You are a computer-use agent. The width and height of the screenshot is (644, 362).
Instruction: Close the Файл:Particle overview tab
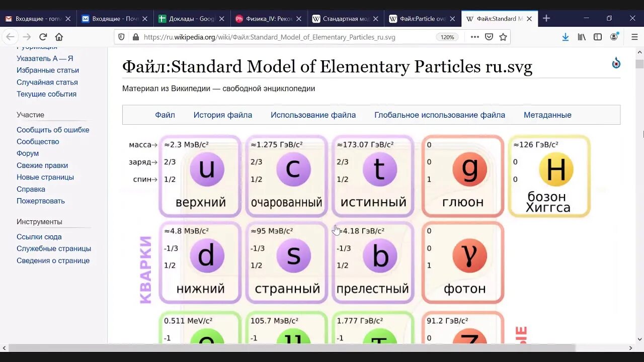(452, 19)
